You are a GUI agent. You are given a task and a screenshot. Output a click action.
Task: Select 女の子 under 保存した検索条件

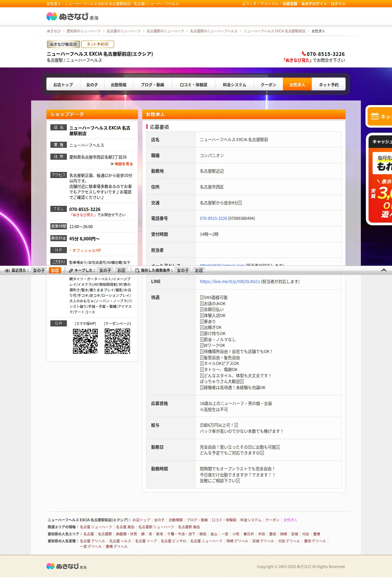[183, 271]
